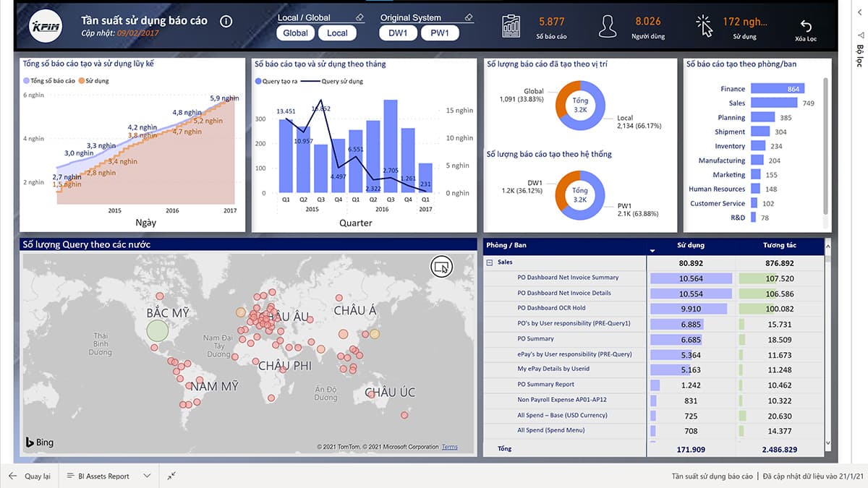
Task: Clear the Local / Global slicer with the eraser icon
Action: pyautogui.click(x=360, y=17)
